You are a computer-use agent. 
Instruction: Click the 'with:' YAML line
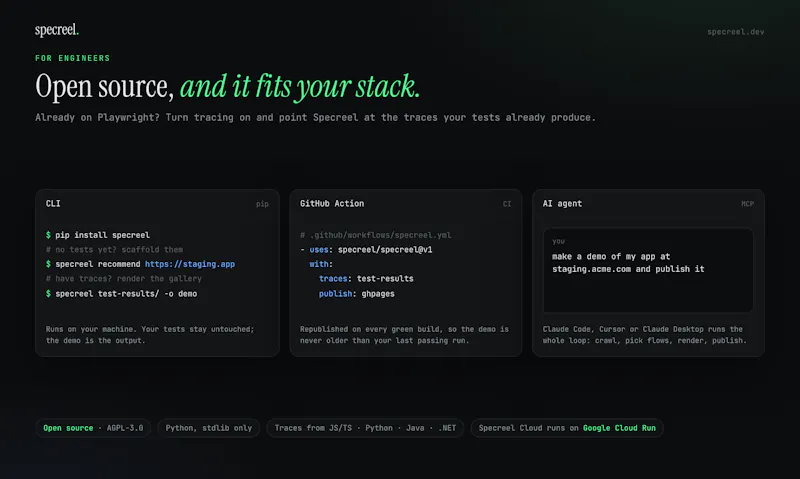[x=321, y=264]
